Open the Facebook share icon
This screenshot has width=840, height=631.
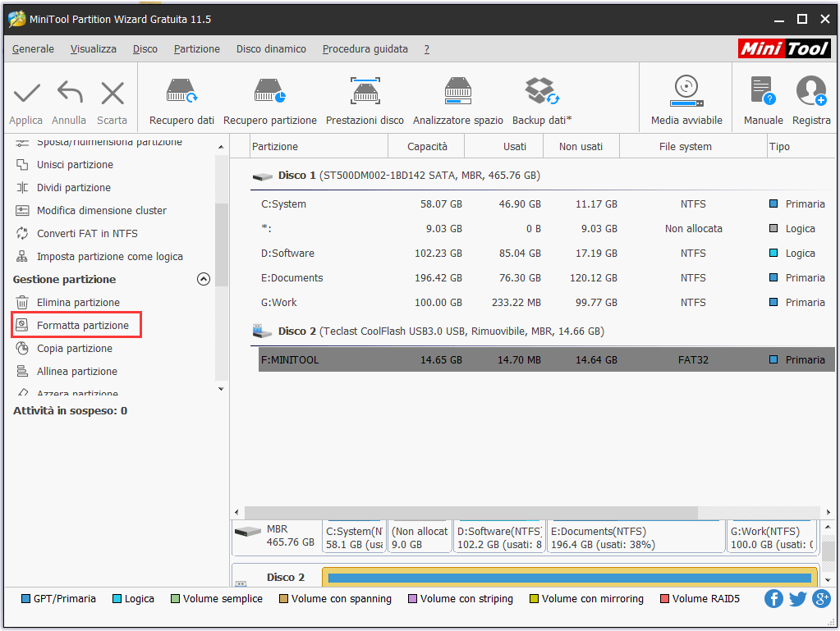pyautogui.click(x=773, y=599)
